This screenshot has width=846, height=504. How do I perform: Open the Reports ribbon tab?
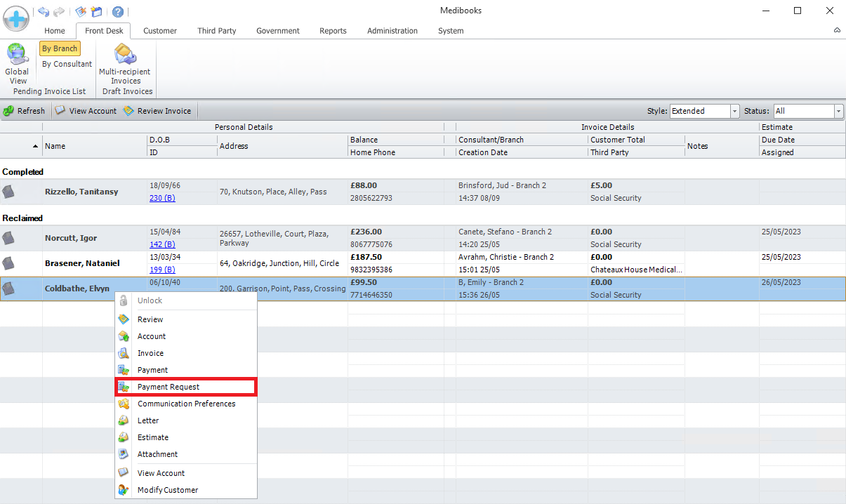(333, 31)
